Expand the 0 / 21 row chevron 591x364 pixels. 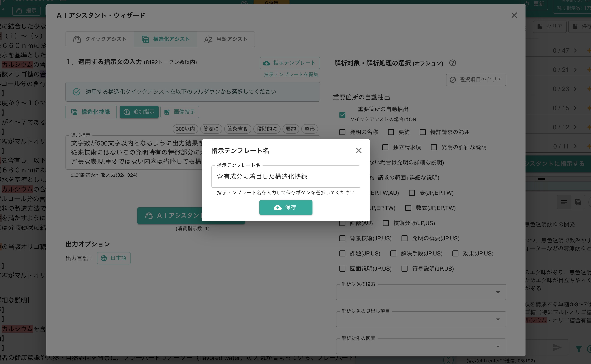click(x=575, y=70)
